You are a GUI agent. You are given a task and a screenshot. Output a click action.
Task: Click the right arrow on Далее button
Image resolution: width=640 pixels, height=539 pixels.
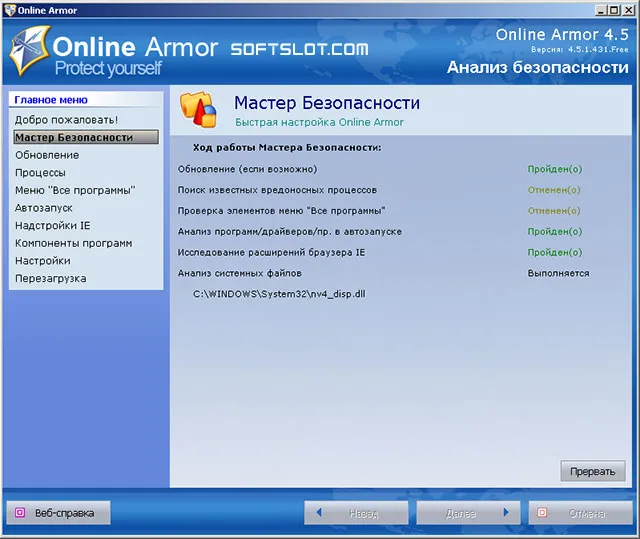[x=506, y=512]
